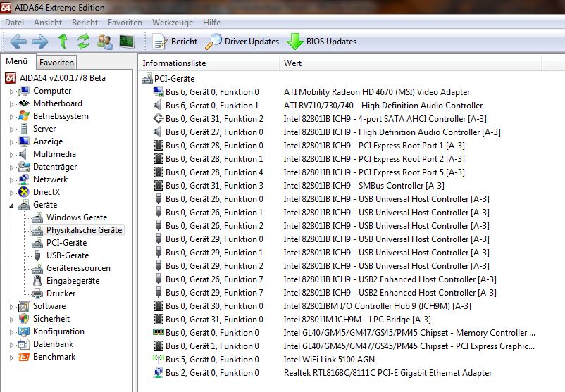The image size is (565, 392).
Task: Click the blue Forward arrow toolbar icon
Action: (40, 42)
